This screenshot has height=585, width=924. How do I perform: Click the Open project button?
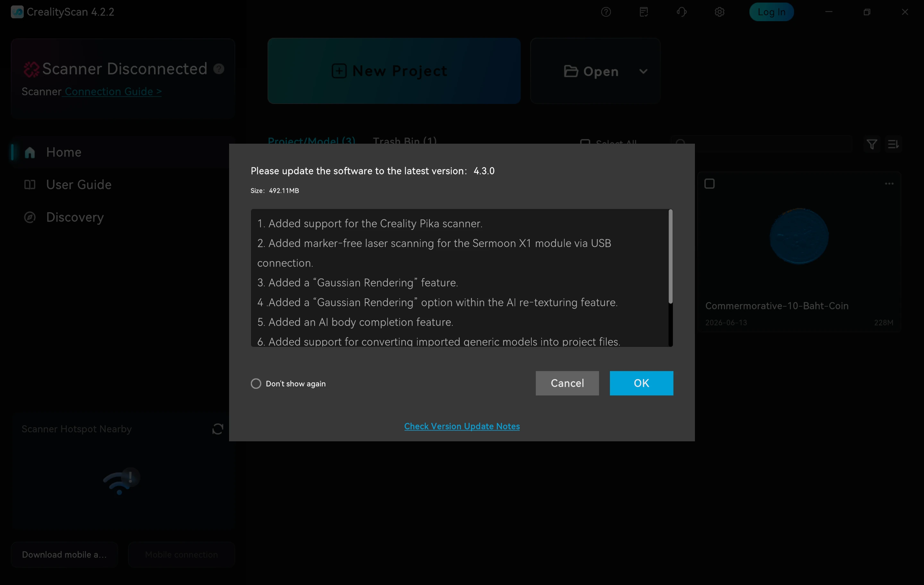pos(591,71)
